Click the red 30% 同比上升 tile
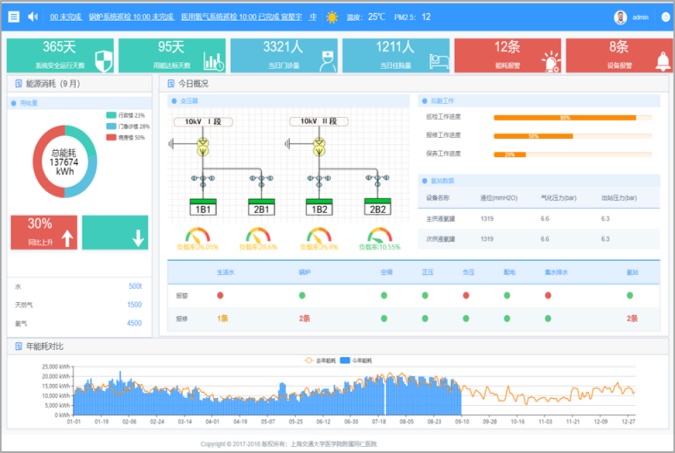Screen dimensions: 675x453 (x=44, y=231)
